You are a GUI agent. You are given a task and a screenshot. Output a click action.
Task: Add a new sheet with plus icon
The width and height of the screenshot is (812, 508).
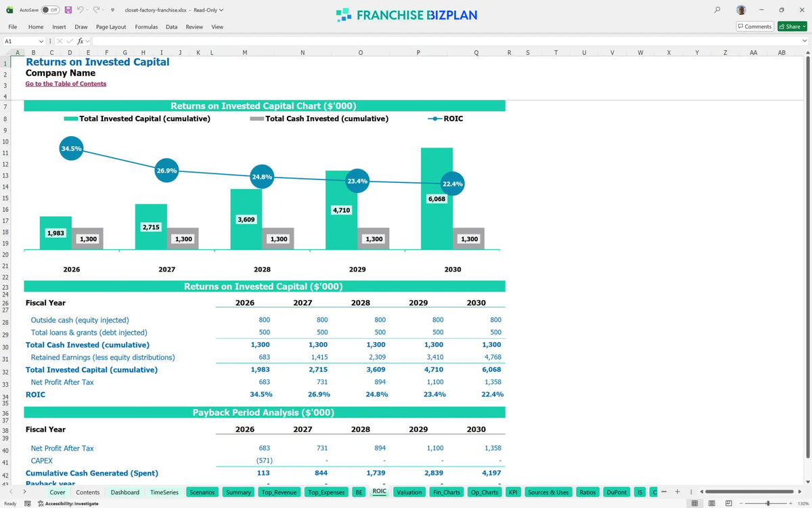point(677,492)
